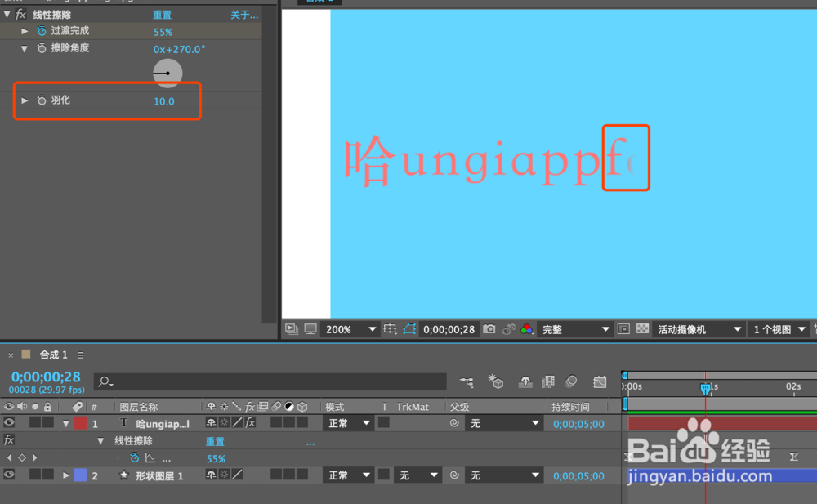Hide 形状图层 1 with eye icon
The width and height of the screenshot is (817, 504).
[x=9, y=475]
